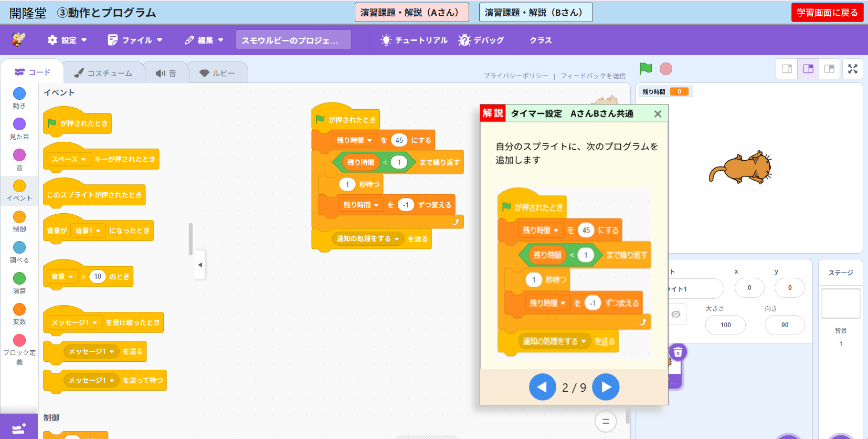Open 通知の処理をする dropdown in workspace
868x439 pixels.
[x=368, y=238]
